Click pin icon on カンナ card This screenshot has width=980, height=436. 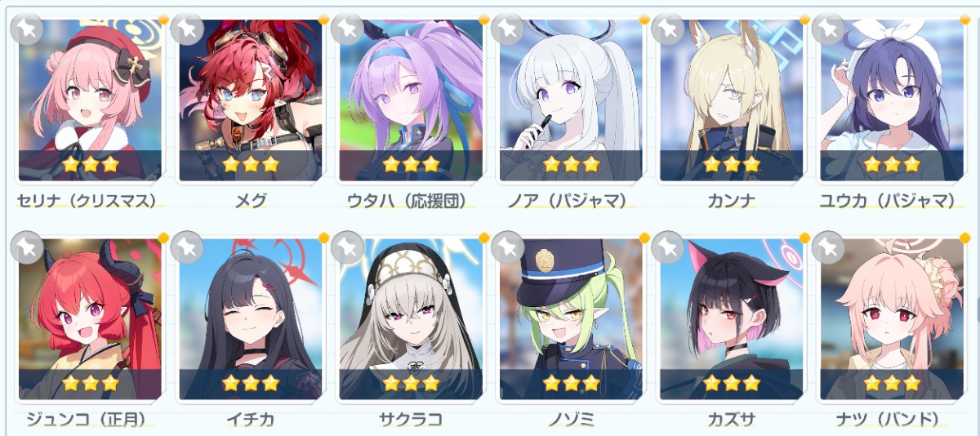[669, 27]
